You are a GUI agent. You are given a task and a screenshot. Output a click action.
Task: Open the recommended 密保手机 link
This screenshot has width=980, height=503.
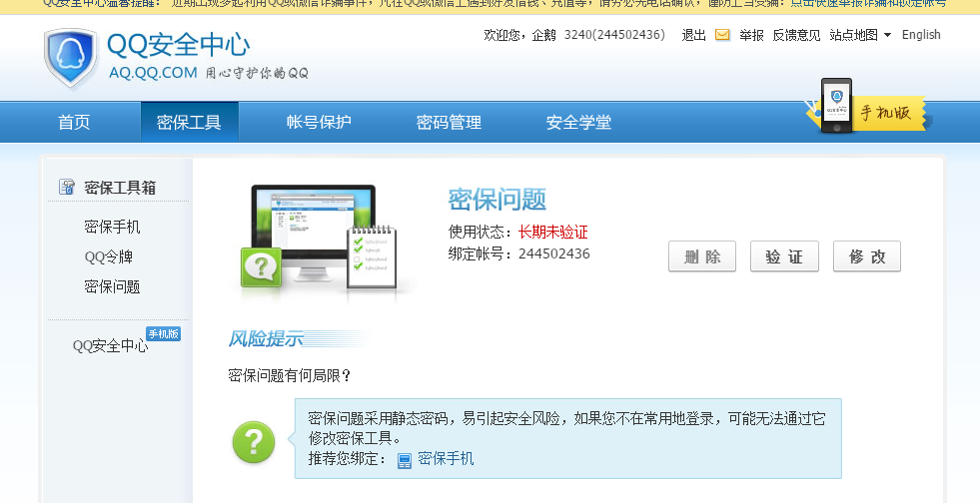[445, 459]
